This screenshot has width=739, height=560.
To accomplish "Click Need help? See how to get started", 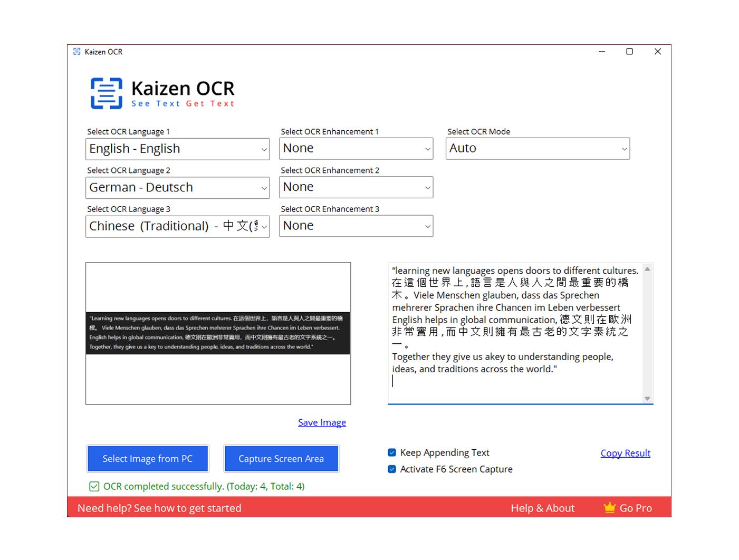I will [159, 508].
